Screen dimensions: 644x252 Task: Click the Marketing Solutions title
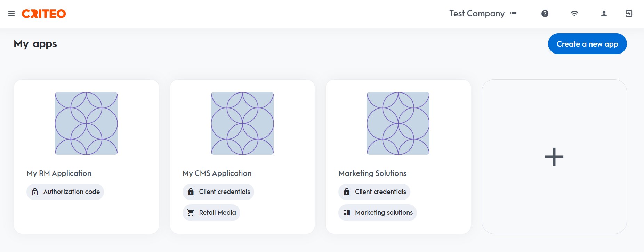372,173
